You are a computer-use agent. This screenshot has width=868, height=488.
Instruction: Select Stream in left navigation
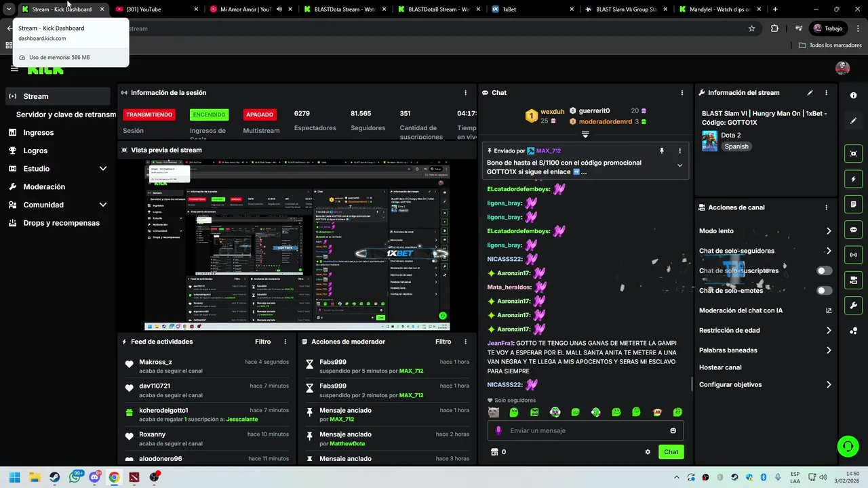point(58,96)
